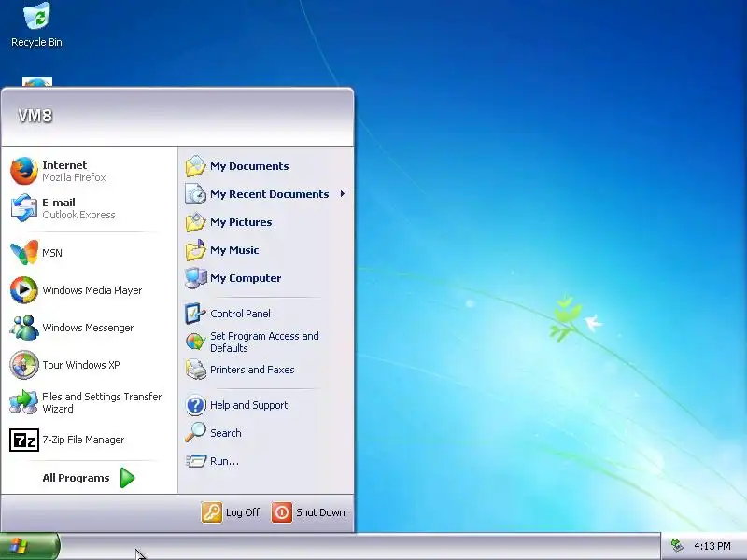The width and height of the screenshot is (747, 560).
Task: Click All Programs label
Action: pos(76,478)
